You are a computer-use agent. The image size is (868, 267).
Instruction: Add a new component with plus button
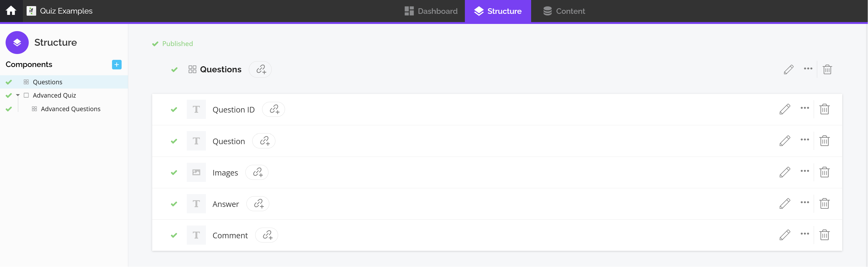coord(117,64)
